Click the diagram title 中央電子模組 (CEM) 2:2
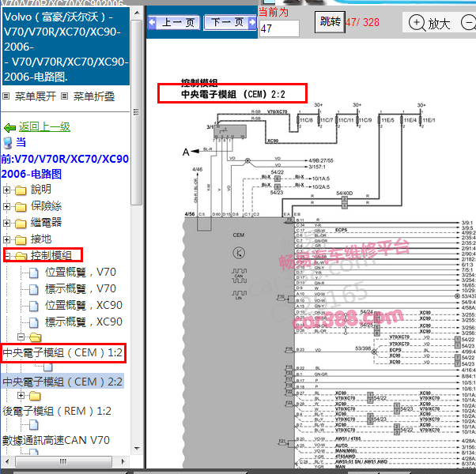This screenshot has height=474, width=476. pyautogui.click(x=233, y=94)
